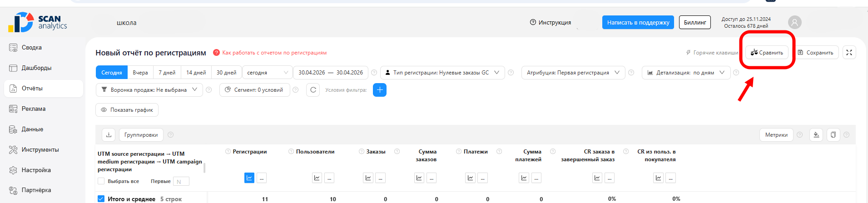The image size is (868, 203).
Task: Click the color fill icon
Action: pos(816,135)
